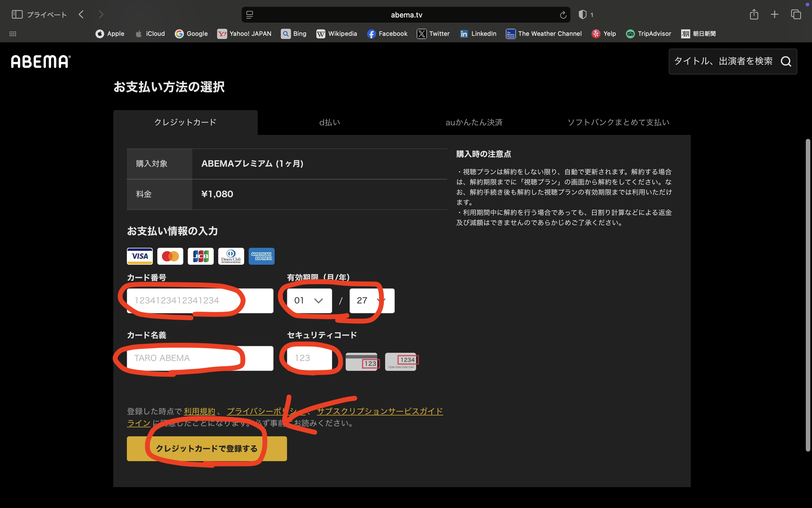Open the expiry year dropdown showing 27

click(372, 301)
